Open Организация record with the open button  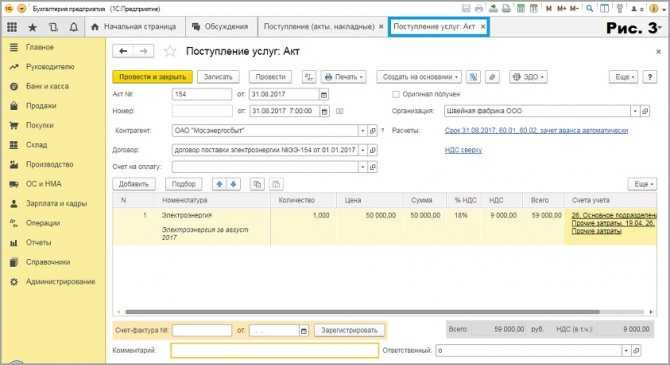coord(645,111)
